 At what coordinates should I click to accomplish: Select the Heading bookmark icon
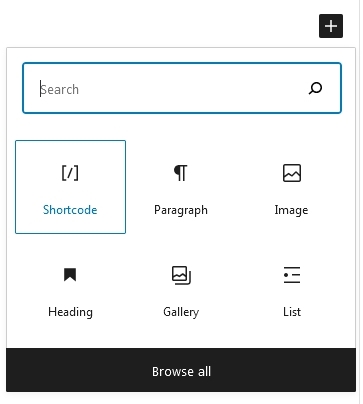70,275
